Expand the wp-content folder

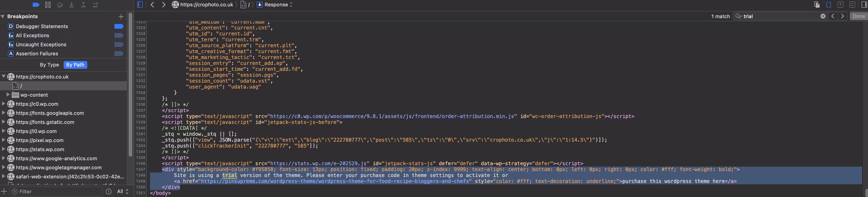8,95
